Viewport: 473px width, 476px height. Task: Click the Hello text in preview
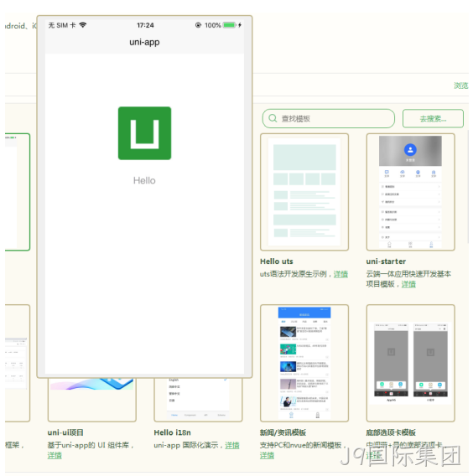[x=144, y=181]
